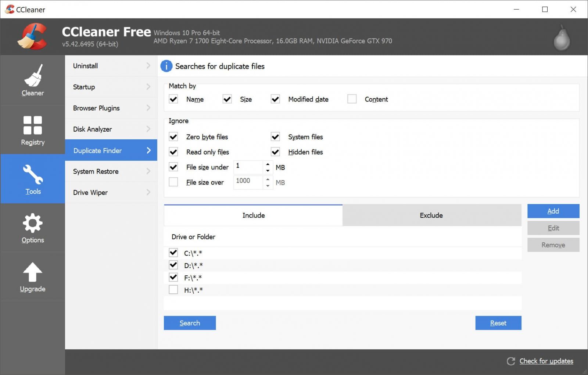
Task: Expand the Uninstall section chevron
Action: pyautogui.click(x=148, y=66)
